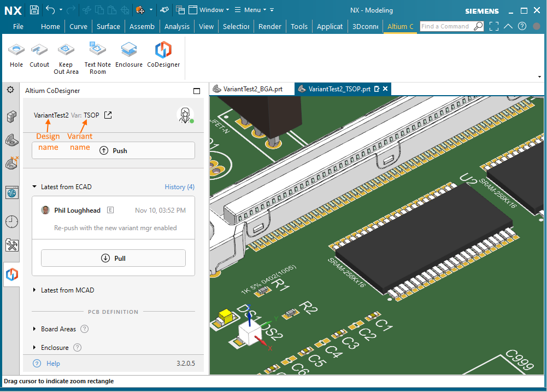Switch to the Analysis ribbon tab
The width and height of the screenshot is (547, 392).
click(x=177, y=27)
